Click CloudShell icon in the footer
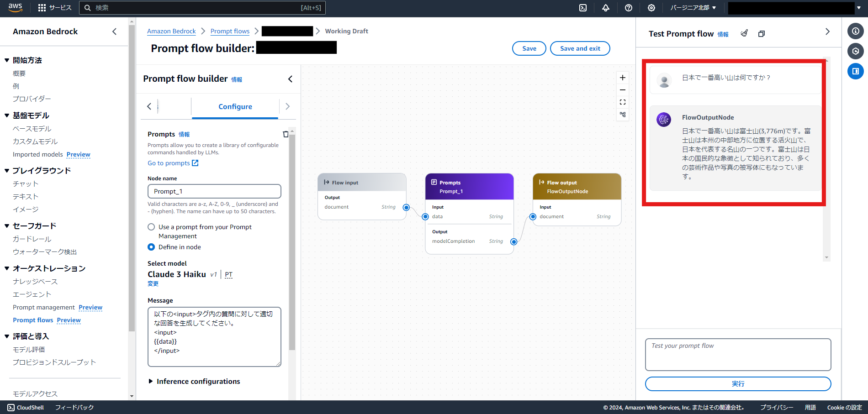 coord(11,408)
